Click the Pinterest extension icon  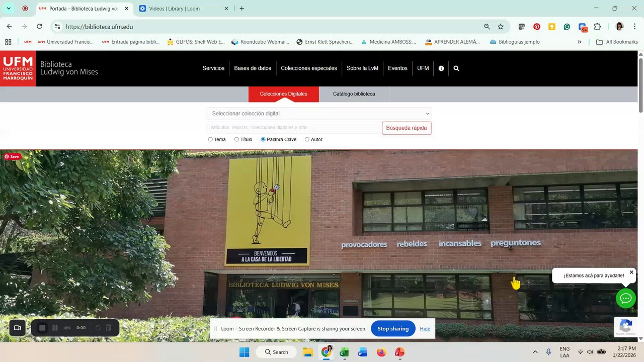point(537,27)
